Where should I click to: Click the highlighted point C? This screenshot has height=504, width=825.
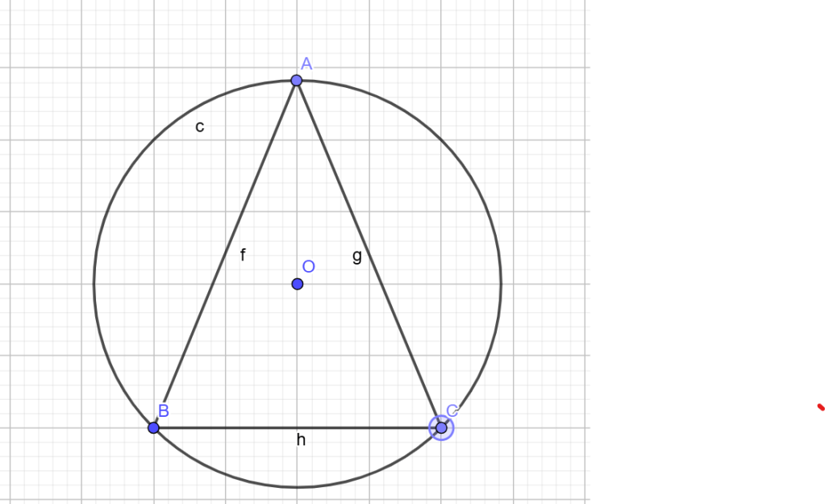tap(441, 427)
